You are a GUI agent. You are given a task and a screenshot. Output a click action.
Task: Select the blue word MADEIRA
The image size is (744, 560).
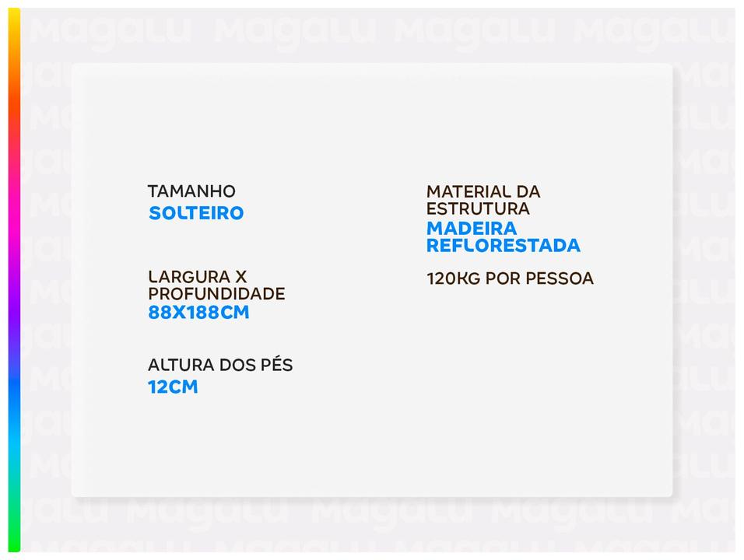click(472, 228)
